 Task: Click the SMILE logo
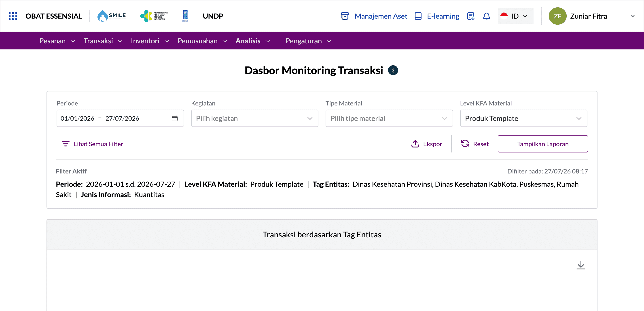(112, 16)
